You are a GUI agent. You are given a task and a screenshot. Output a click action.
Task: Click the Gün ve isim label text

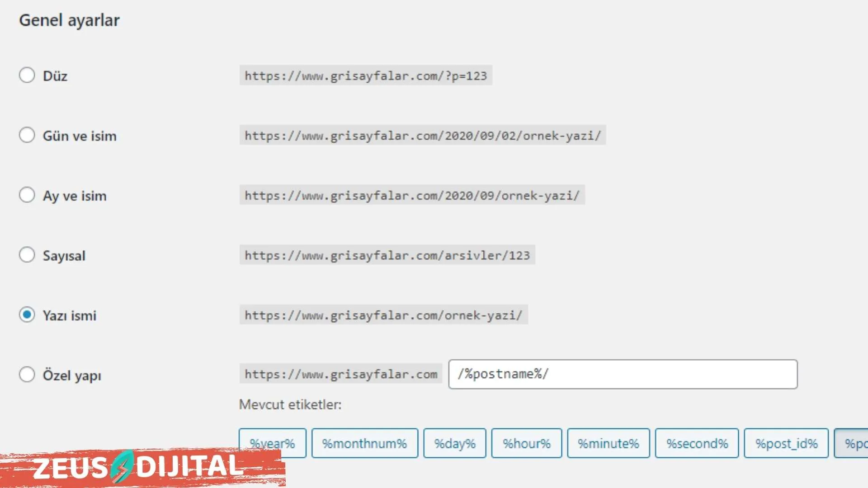click(80, 136)
